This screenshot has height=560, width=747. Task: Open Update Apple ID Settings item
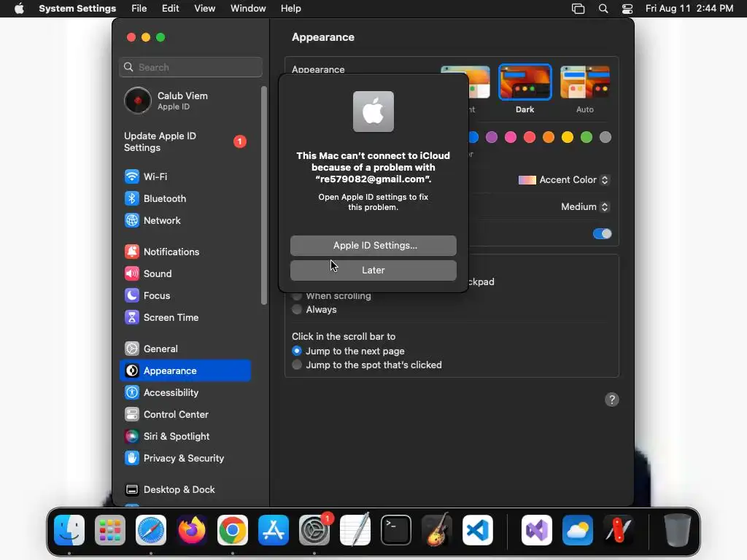(x=185, y=142)
